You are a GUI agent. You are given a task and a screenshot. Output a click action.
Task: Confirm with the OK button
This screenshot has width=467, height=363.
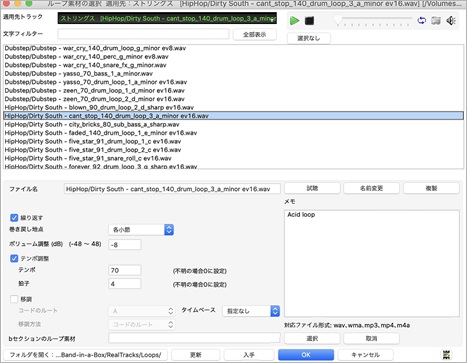coord(306,355)
